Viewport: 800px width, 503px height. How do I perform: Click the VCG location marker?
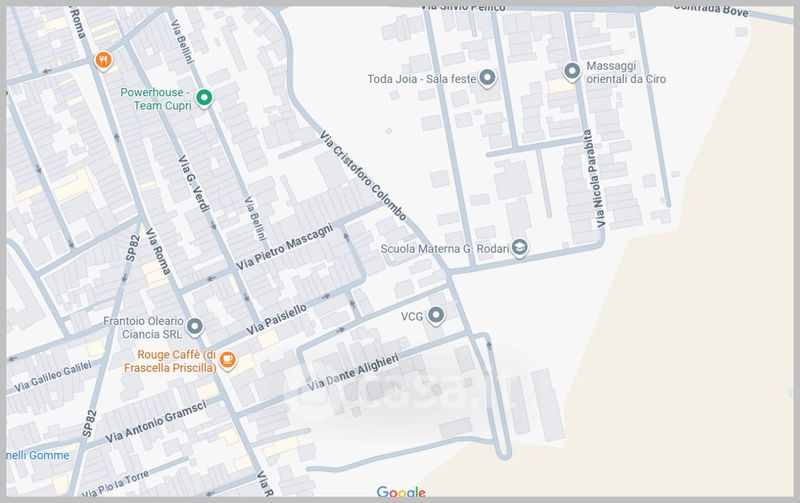pos(436,315)
